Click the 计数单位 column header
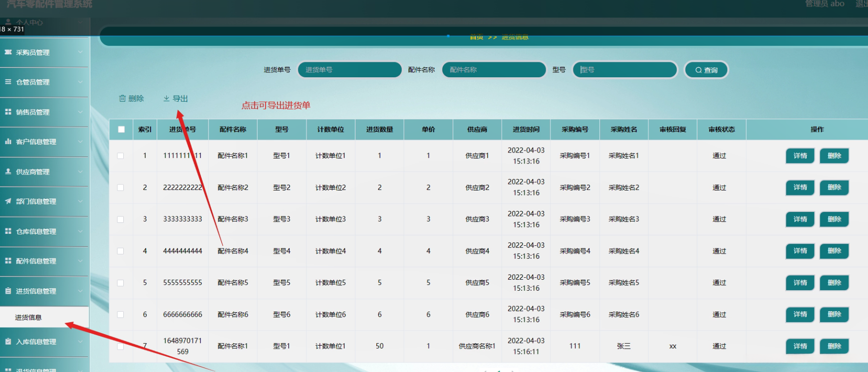This screenshot has height=372, width=868. (330, 130)
